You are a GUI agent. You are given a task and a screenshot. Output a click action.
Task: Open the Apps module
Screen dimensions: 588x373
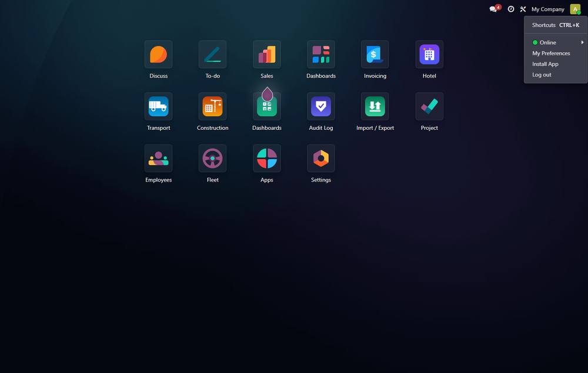(266, 159)
